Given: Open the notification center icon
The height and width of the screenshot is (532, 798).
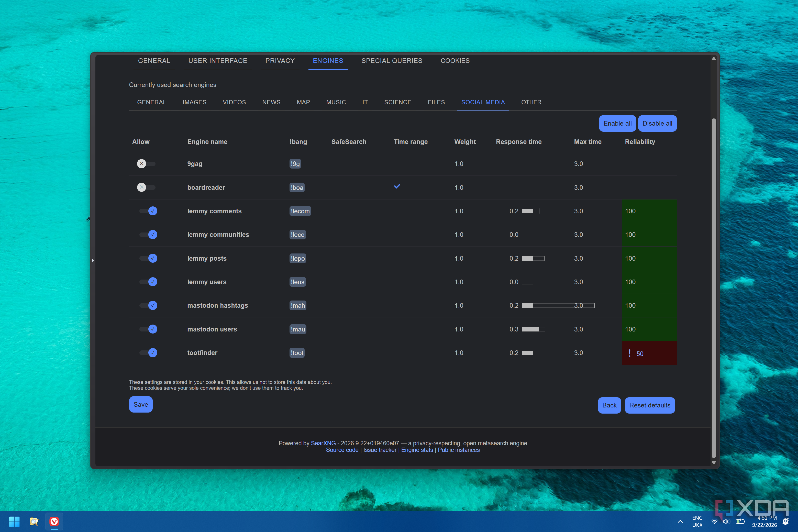Looking at the screenshot, I should click(x=785, y=522).
